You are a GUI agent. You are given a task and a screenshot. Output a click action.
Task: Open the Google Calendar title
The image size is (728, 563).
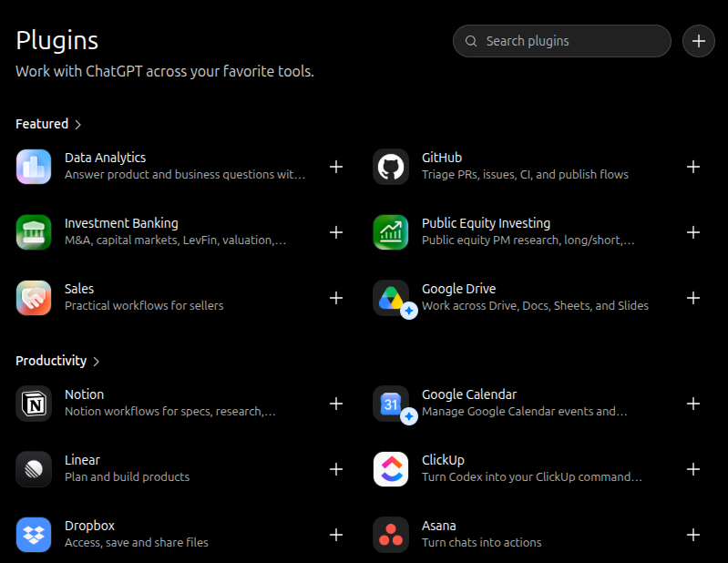point(469,394)
